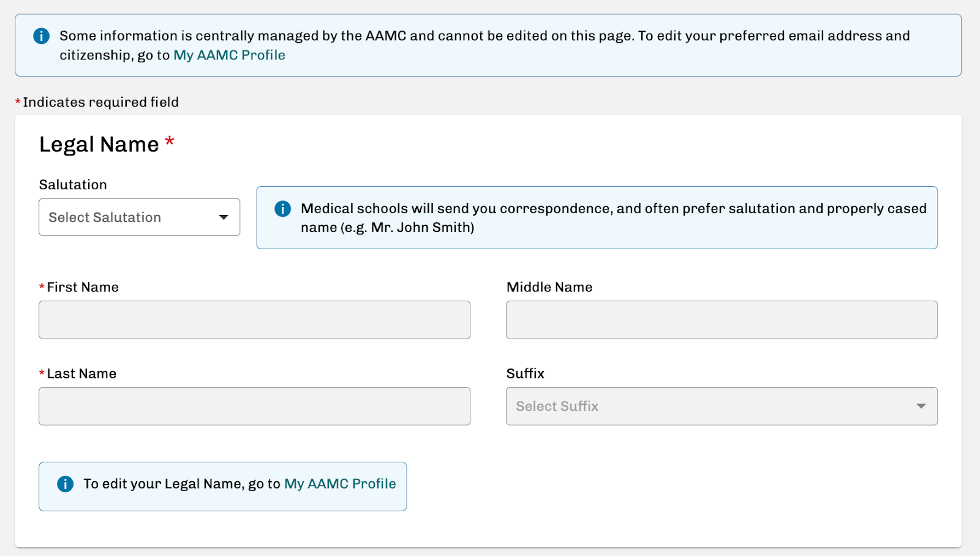Click the red asterisk beside Legal Name heading
This screenshot has width=980, height=556.
(x=170, y=142)
